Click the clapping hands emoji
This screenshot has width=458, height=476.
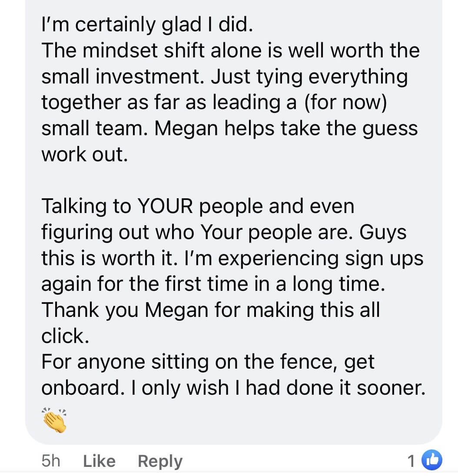[x=54, y=420]
